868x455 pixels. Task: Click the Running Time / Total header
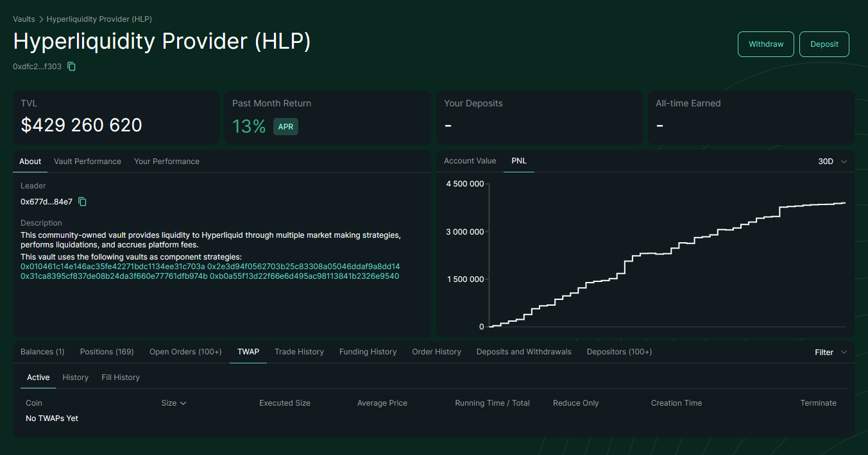[493, 403]
